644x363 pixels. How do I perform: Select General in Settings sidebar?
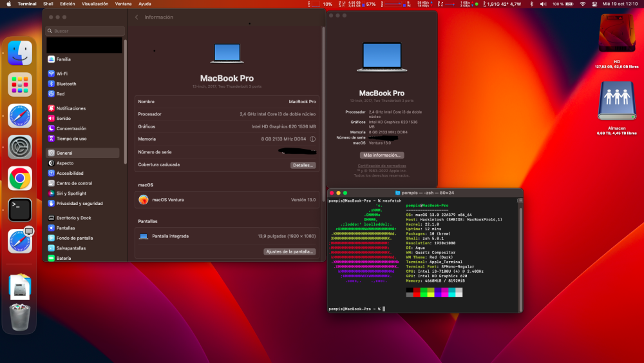point(82,153)
